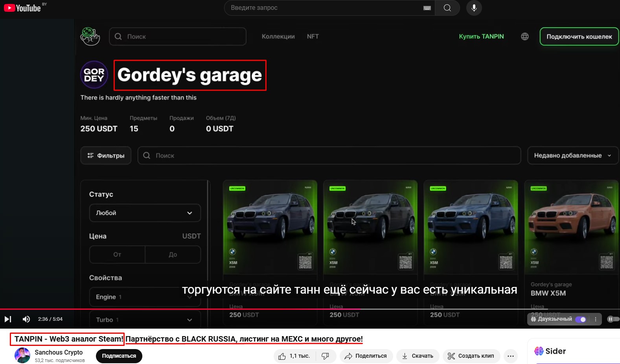The width and height of the screenshot is (620, 364).
Task: Click the Продажи 0 stat
Action: (x=181, y=123)
